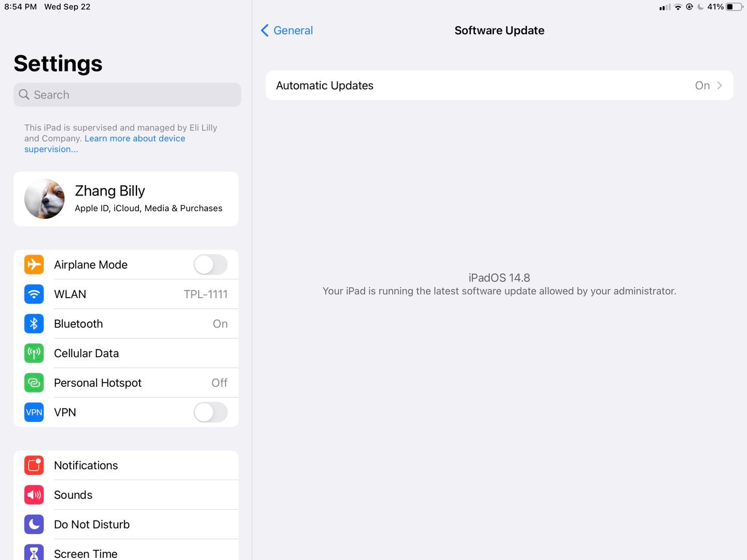
Task: Tap the Sounds speaker icon
Action: tap(34, 495)
